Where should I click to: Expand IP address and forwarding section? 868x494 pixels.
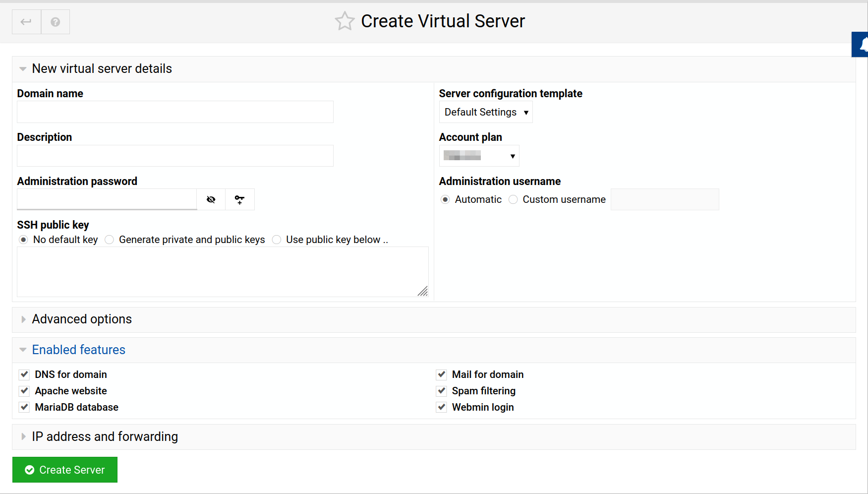105,436
